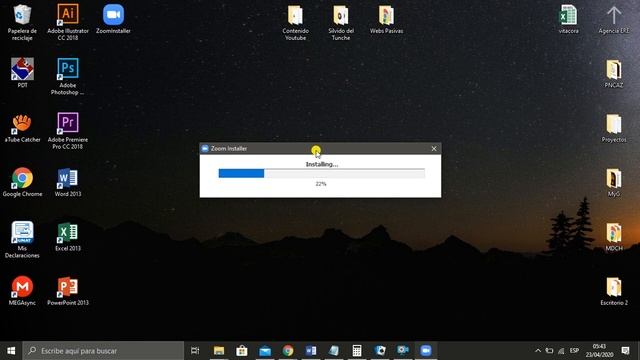Open File Explorer from the taskbar
Screen dimensions: 640x360
point(219,351)
